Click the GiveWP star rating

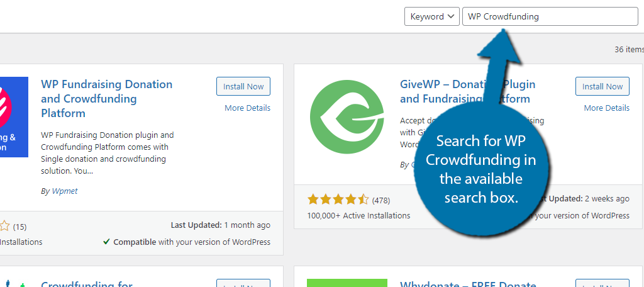[338, 200]
